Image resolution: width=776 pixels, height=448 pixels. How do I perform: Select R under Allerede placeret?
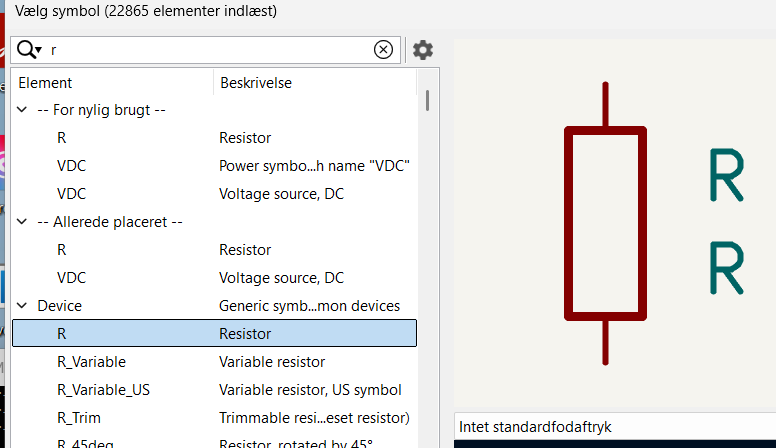click(214, 249)
